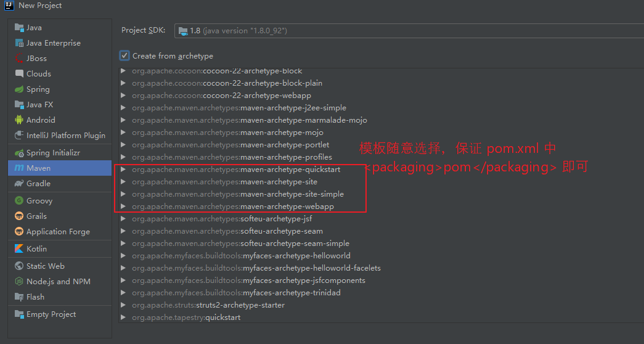Click the Node.js and NPM label
Image resolution: width=644 pixels, height=344 pixels.
(x=59, y=282)
